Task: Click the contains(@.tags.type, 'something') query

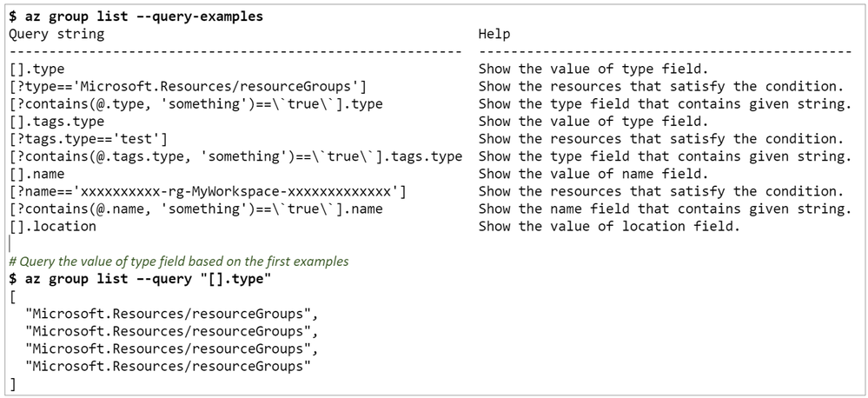Action: (x=235, y=156)
